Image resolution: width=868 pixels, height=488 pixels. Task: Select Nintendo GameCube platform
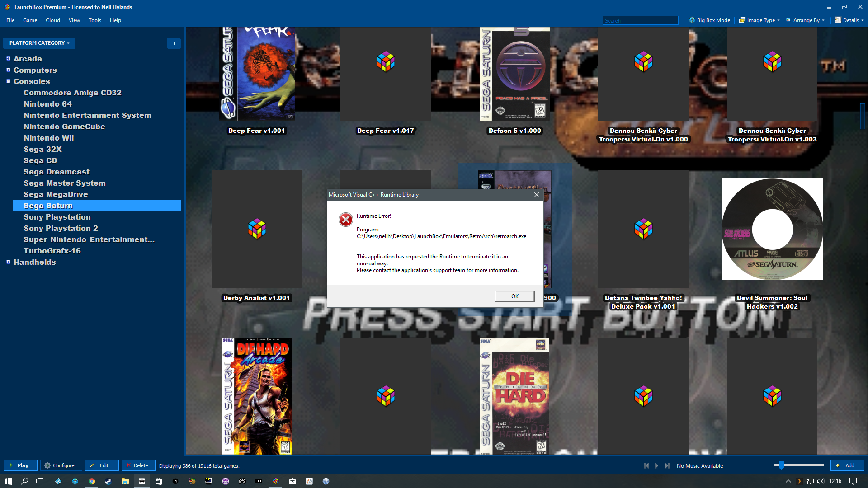pyautogui.click(x=64, y=127)
